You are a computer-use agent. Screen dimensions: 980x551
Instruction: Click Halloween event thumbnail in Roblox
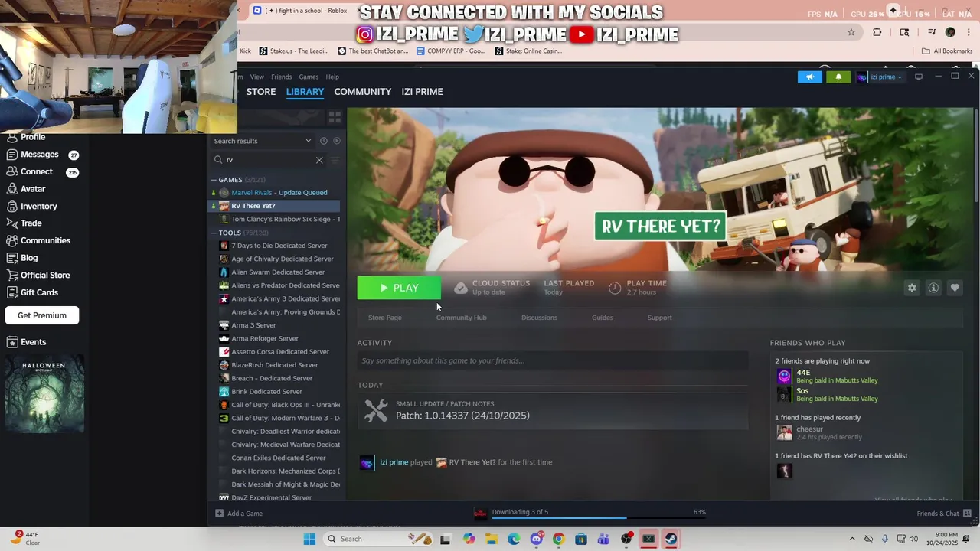44,393
